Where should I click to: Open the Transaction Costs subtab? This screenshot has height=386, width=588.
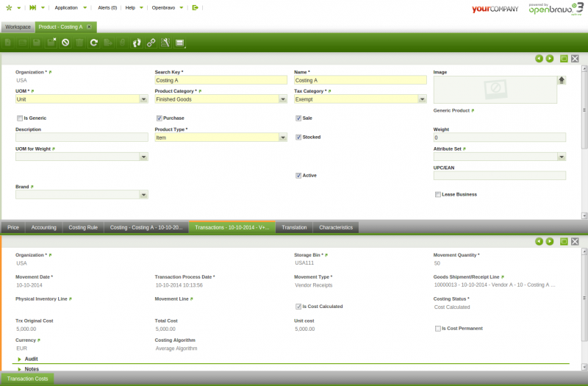[27, 379]
